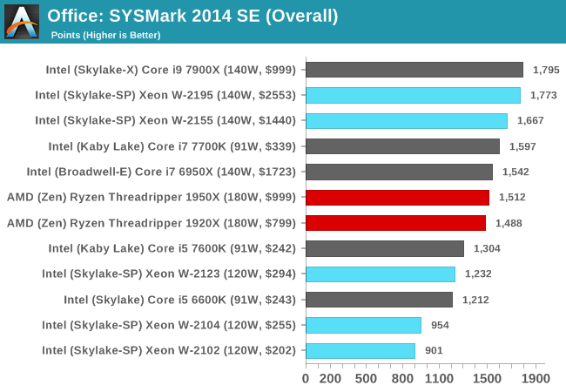Click the score value 1,597
566x392 pixels.
tap(522, 146)
